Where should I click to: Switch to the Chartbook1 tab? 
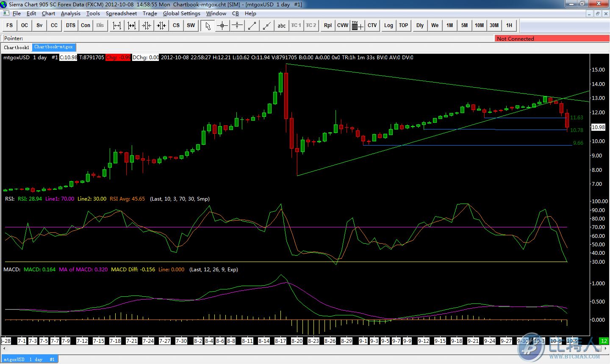pyautogui.click(x=17, y=47)
